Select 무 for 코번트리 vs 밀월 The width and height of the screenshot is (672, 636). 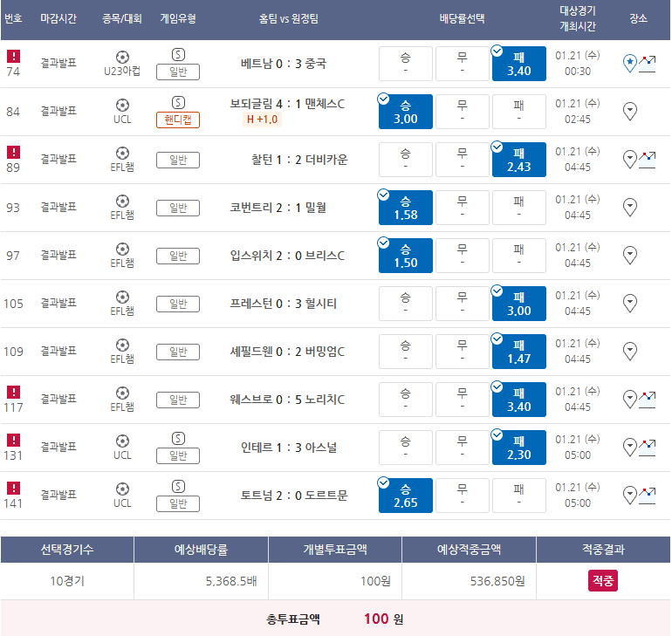pos(462,208)
